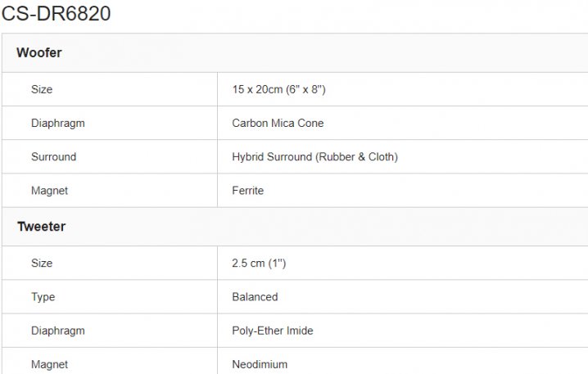Select the Carbon Mica Cone text
The width and height of the screenshot is (588, 374).
coord(278,124)
